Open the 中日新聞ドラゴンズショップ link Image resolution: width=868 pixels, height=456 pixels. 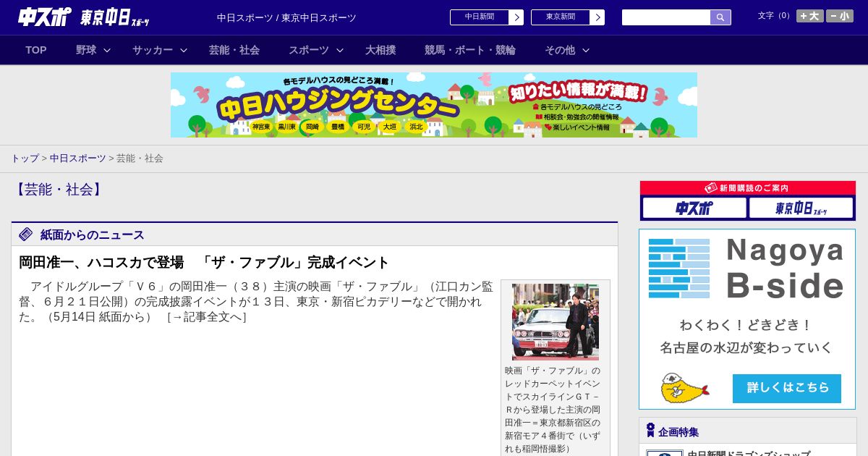click(748, 454)
